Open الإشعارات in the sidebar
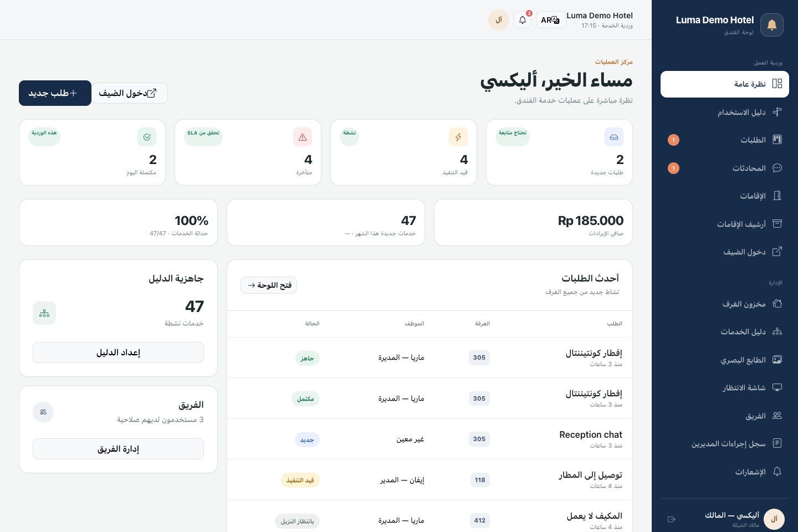Screen dimensions: 798x532 (725, 472)
